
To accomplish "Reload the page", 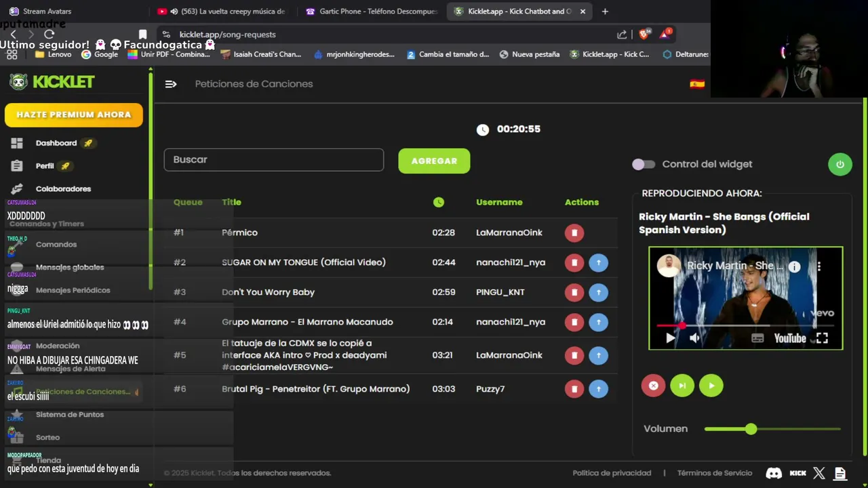I will click(49, 34).
